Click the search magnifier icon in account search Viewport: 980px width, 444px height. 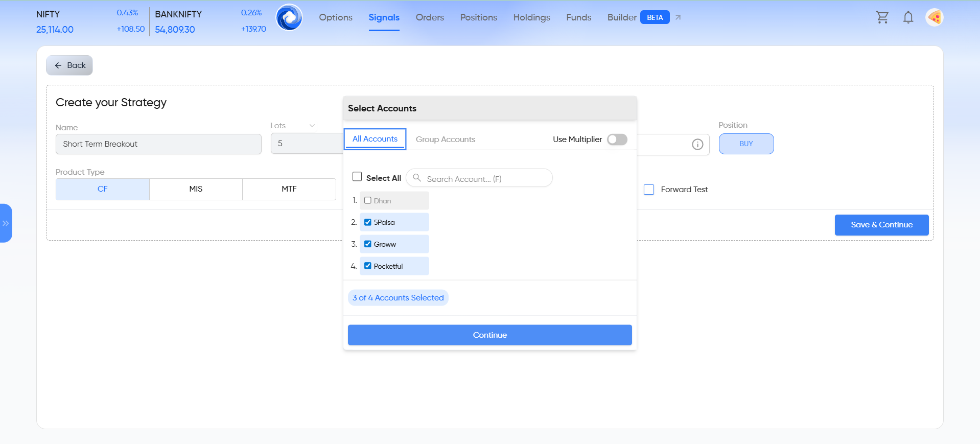[x=417, y=178]
